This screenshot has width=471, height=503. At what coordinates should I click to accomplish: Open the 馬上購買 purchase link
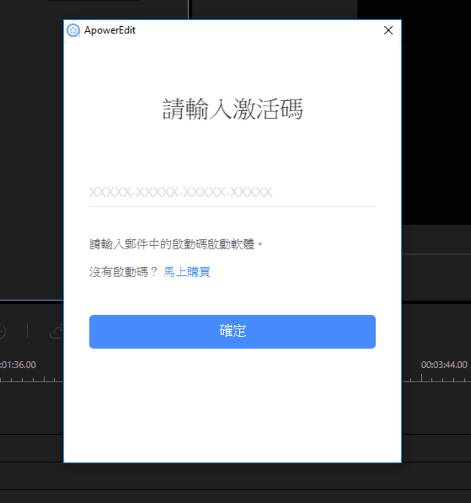tap(187, 272)
